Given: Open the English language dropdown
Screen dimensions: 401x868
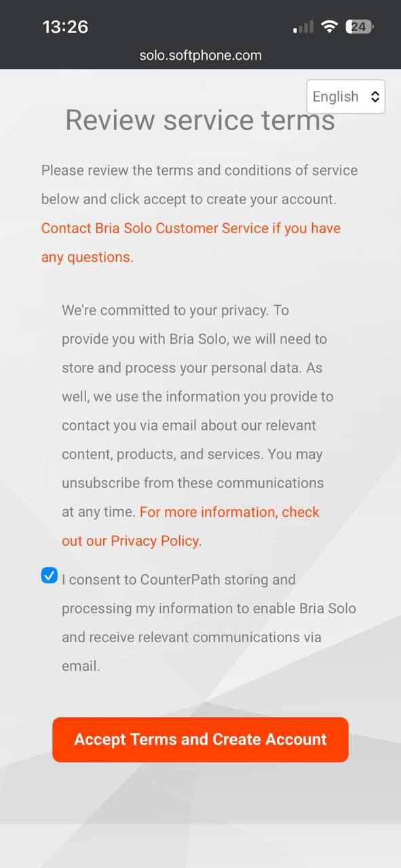Looking at the screenshot, I should click(x=346, y=97).
